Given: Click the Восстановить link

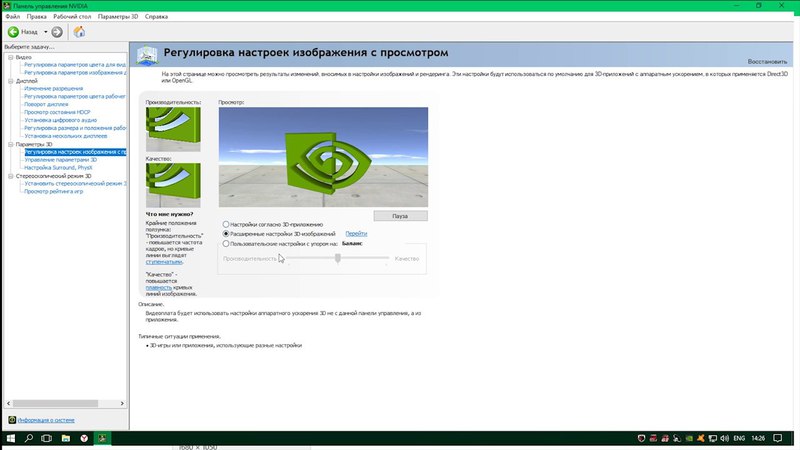Looking at the screenshot, I should (x=767, y=61).
